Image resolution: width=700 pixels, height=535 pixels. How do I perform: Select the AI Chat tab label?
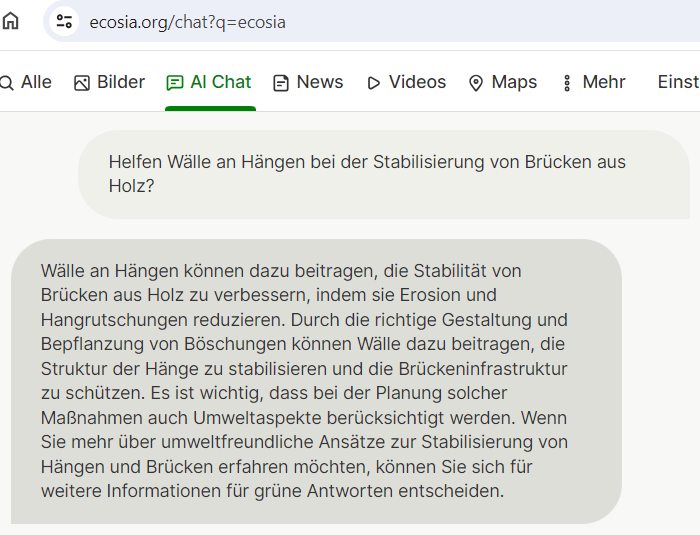[x=221, y=83]
